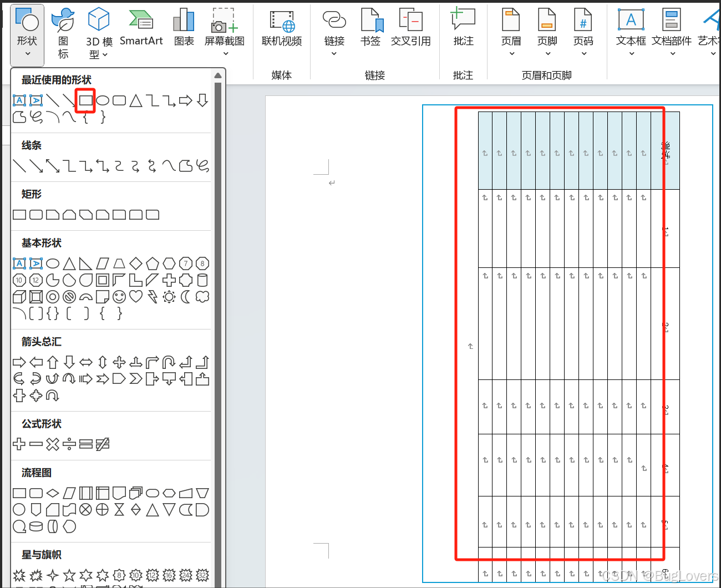The width and height of the screenshot is (721, 588).
Task: Select the donut shape in 基本形状
Action: coord(53,297)
